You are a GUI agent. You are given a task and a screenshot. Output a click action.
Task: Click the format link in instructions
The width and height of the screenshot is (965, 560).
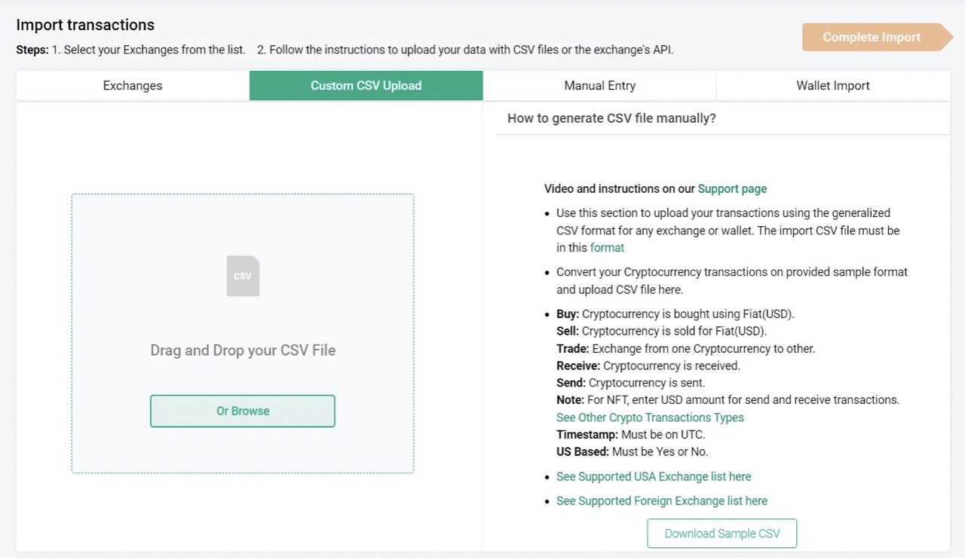point(607,247)
